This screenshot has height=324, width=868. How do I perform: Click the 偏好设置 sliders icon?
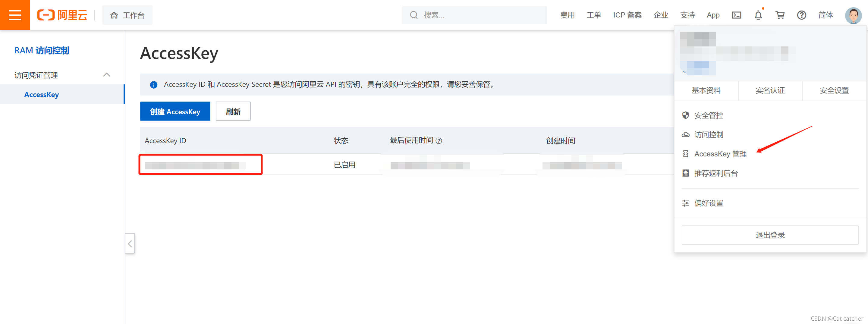[686, 203]
